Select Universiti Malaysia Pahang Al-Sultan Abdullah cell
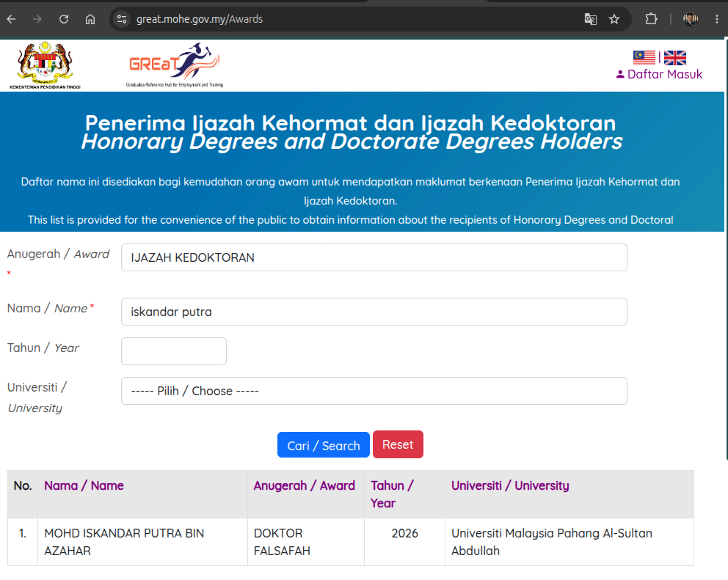The image size is (728, 580). [569, 542]
